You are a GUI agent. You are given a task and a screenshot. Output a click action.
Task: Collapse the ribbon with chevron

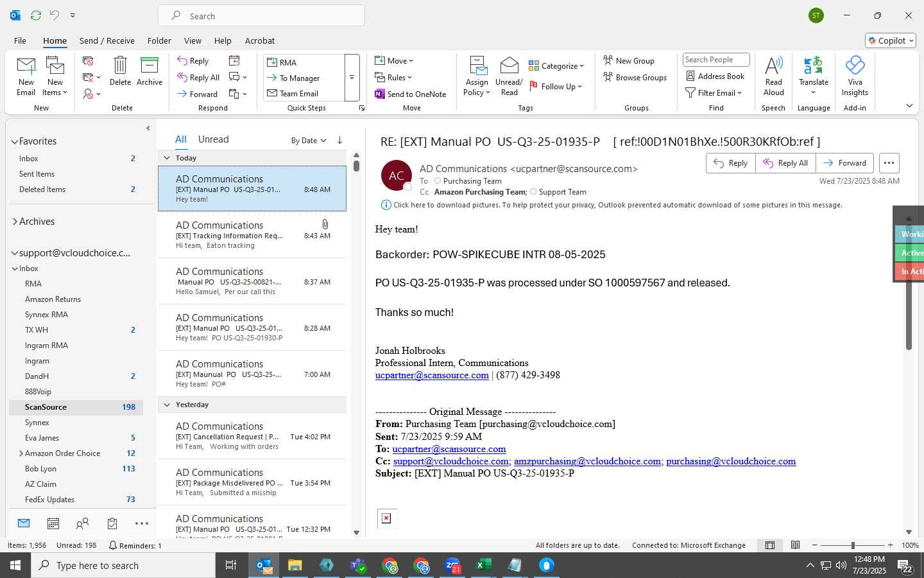[909, 105]
